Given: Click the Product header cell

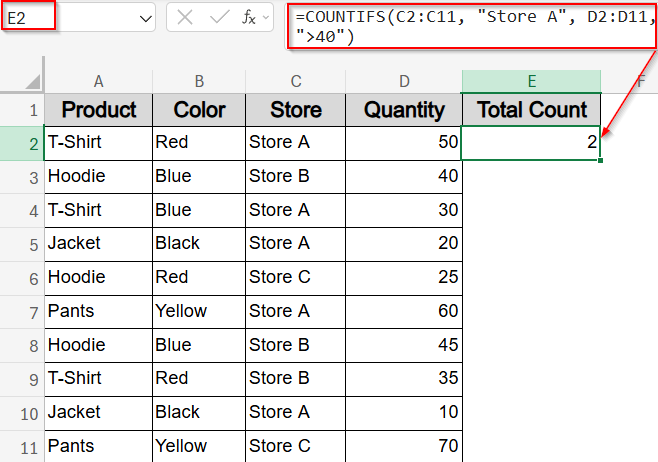Looking at the screenshot, I should (99, 110).
